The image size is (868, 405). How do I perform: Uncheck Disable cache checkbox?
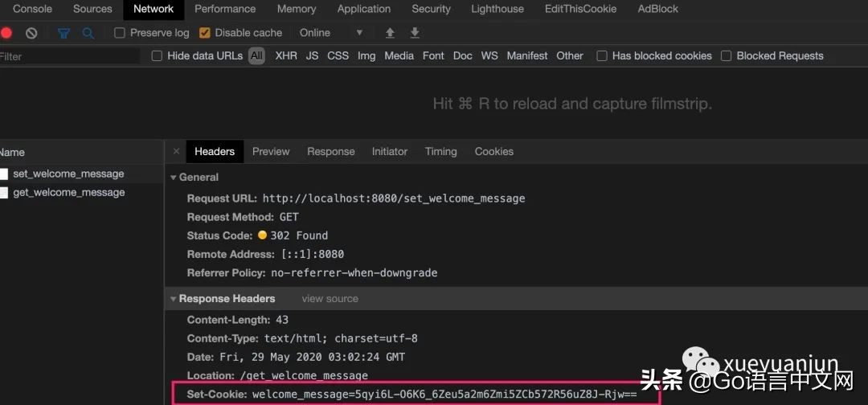(205, 33)
